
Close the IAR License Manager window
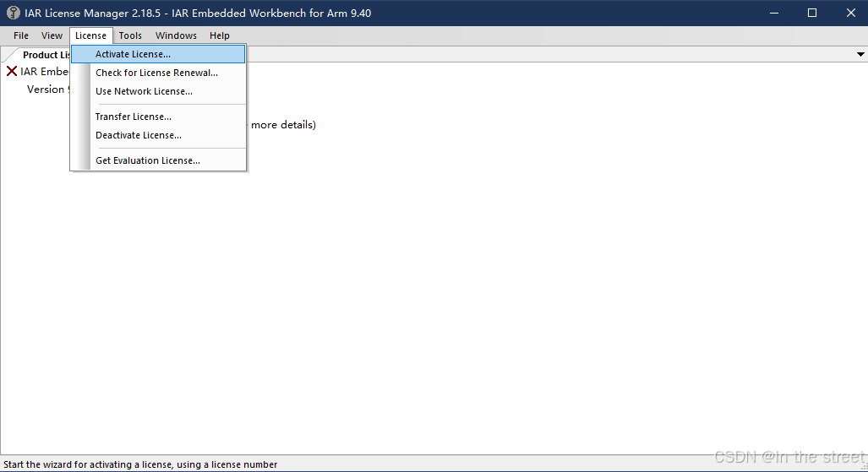(851, 13)
